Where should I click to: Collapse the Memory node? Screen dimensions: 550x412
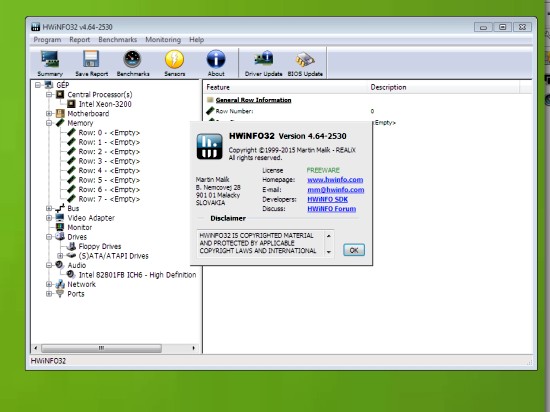click(49, 123)
